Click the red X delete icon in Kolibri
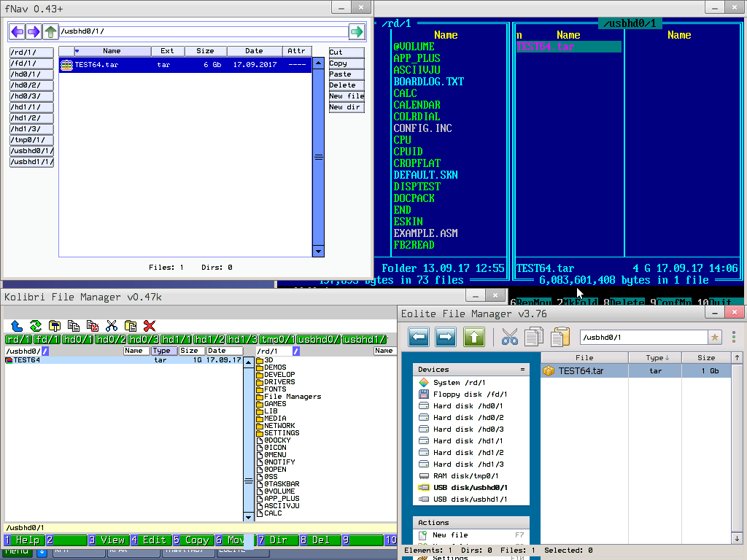 click(x=150, y=326)
